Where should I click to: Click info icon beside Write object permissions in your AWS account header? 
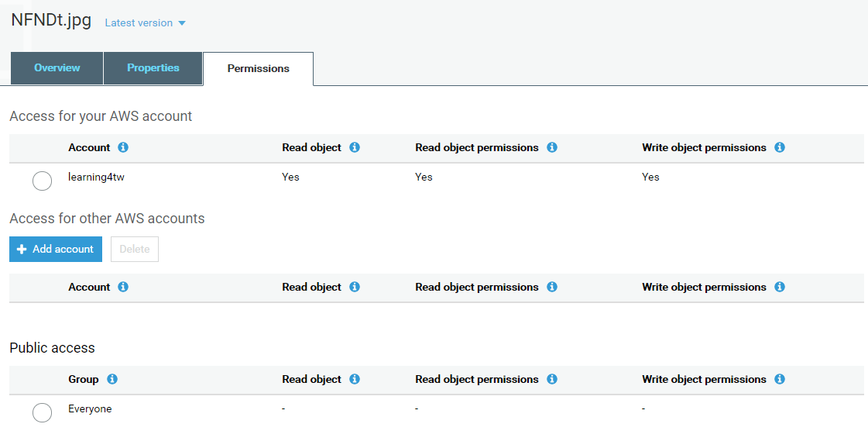[x=780, y=147]
